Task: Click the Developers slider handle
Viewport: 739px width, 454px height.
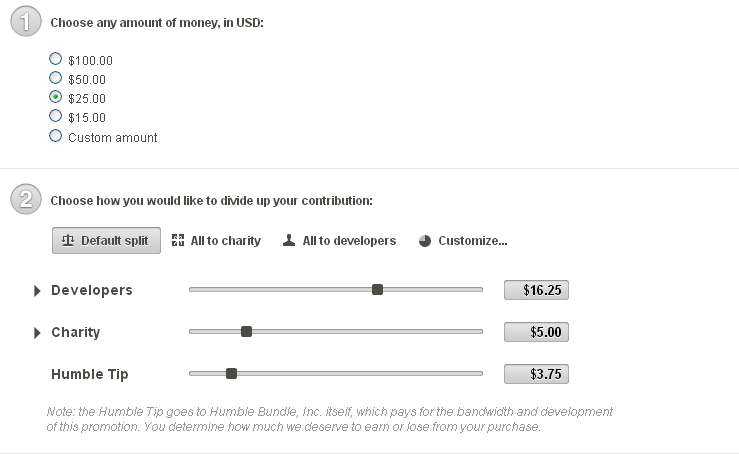Action: point(377,290)
